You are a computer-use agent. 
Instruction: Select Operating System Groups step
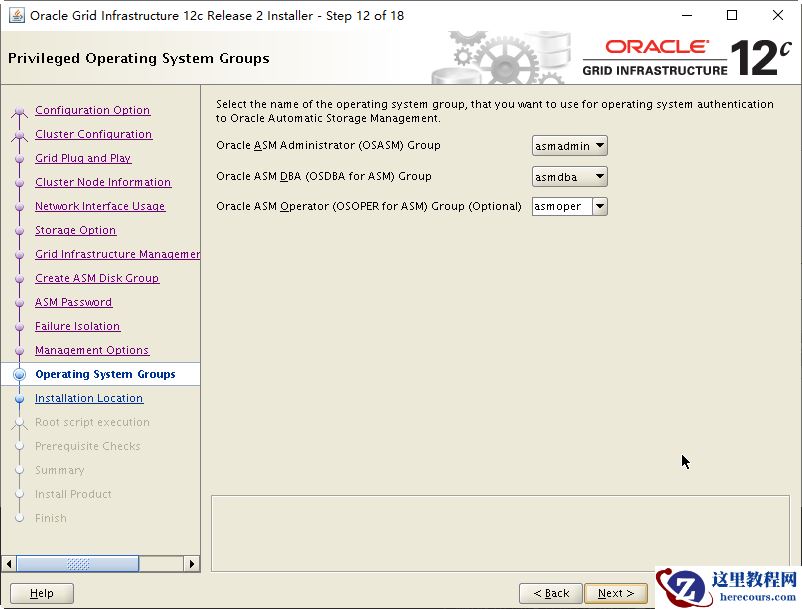pos(105,374)
